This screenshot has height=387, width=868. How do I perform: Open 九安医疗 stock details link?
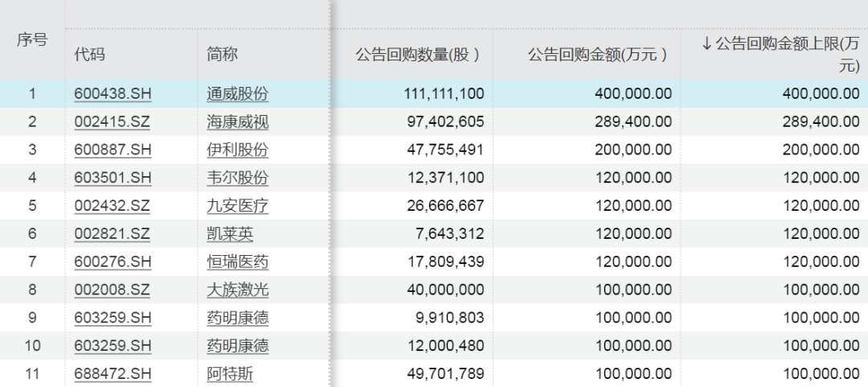(237, 206)
